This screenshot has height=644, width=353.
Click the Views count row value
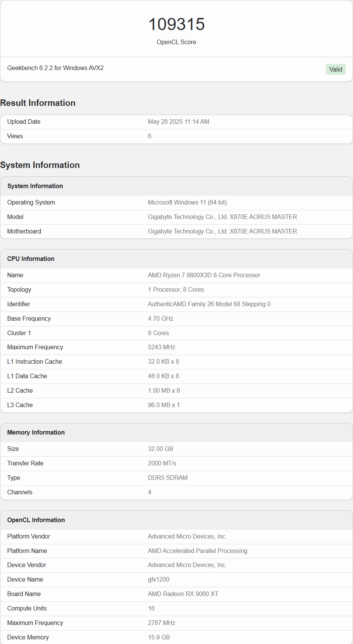tap(149, 136)
